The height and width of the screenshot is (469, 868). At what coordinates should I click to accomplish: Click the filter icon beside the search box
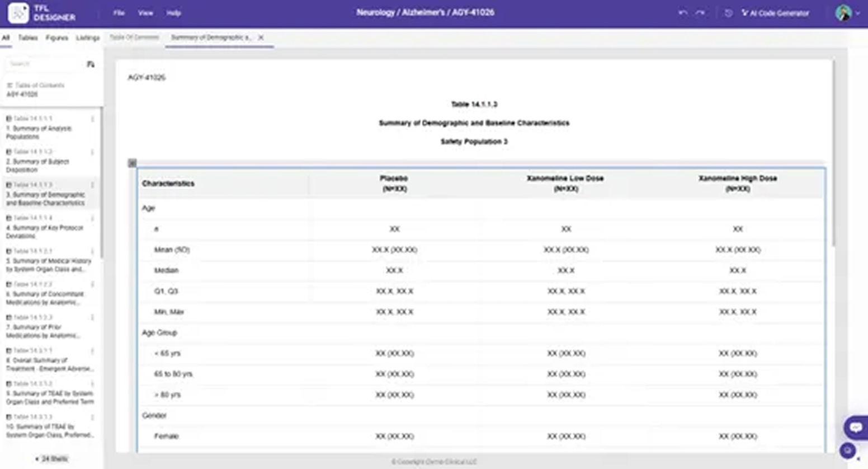point(91,64)
